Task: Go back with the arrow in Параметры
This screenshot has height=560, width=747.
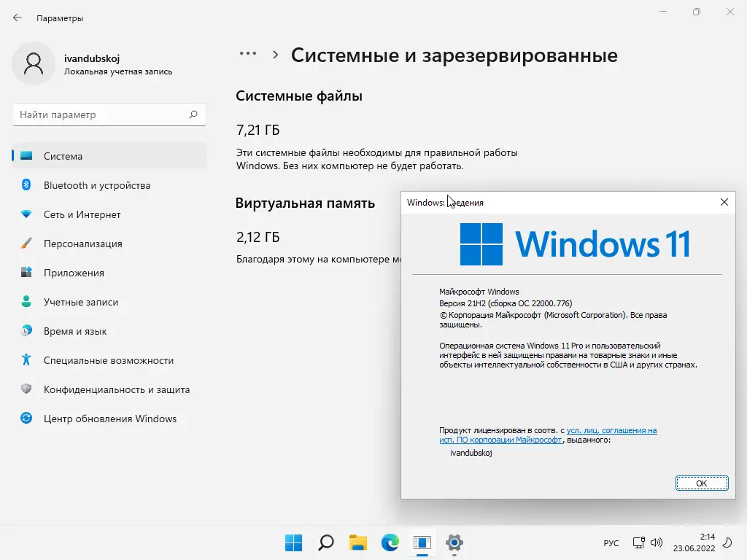Action: (18, 18)
